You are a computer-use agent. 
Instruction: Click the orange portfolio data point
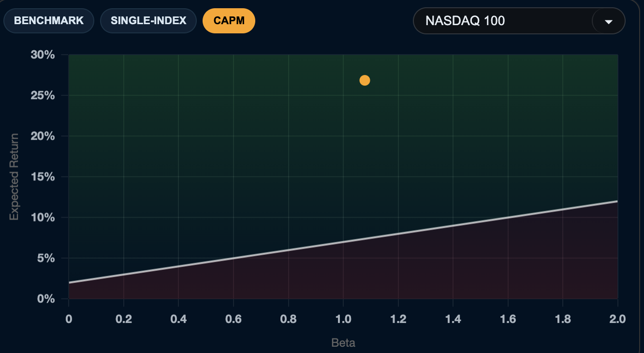365,80
